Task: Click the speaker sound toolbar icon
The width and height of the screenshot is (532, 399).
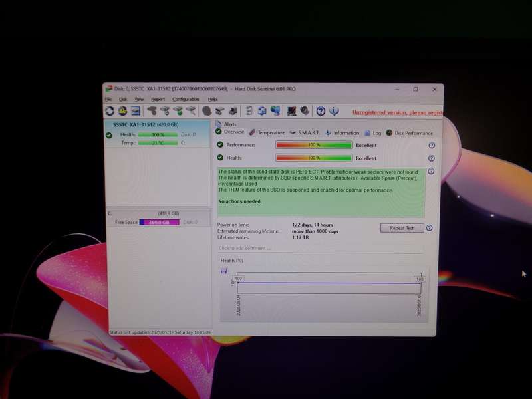Action: point(305,111)
